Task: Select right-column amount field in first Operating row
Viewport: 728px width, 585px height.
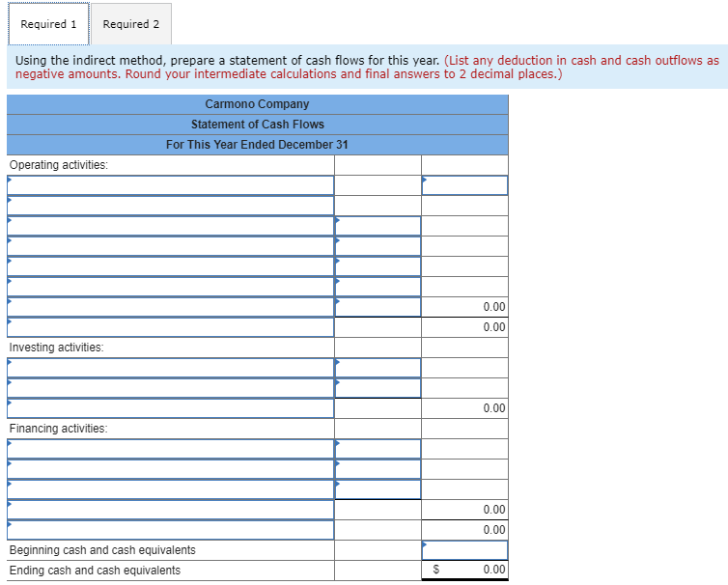Action: tap(464, 185)
